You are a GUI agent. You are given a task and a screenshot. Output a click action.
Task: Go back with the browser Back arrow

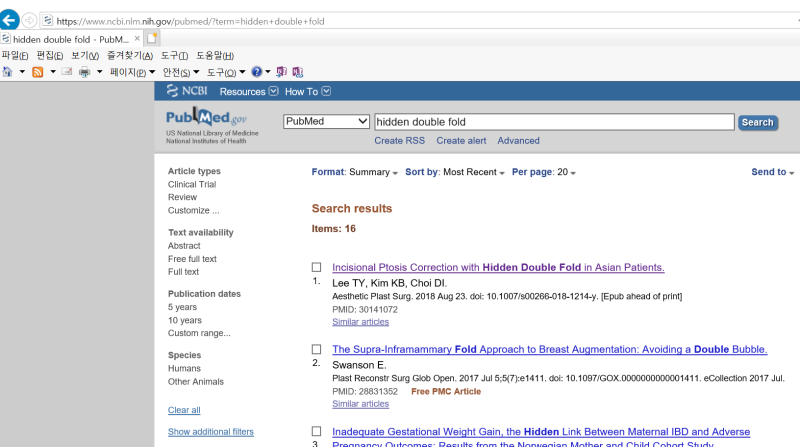tap(9, 20)
